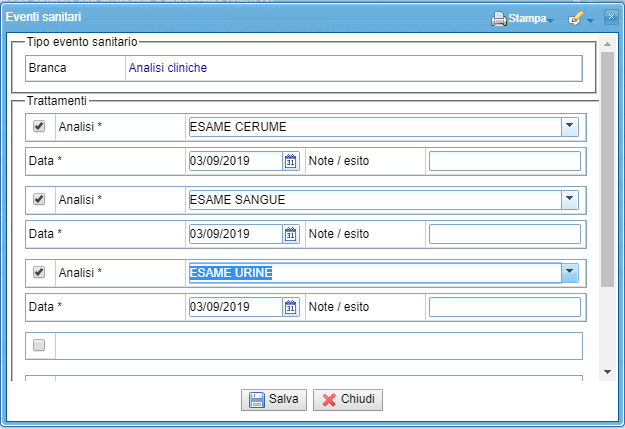The height and width of the screenshot is (429, 625).
Task: Click the ESAME CERUME date field
Action: click(x=236, y=161)
